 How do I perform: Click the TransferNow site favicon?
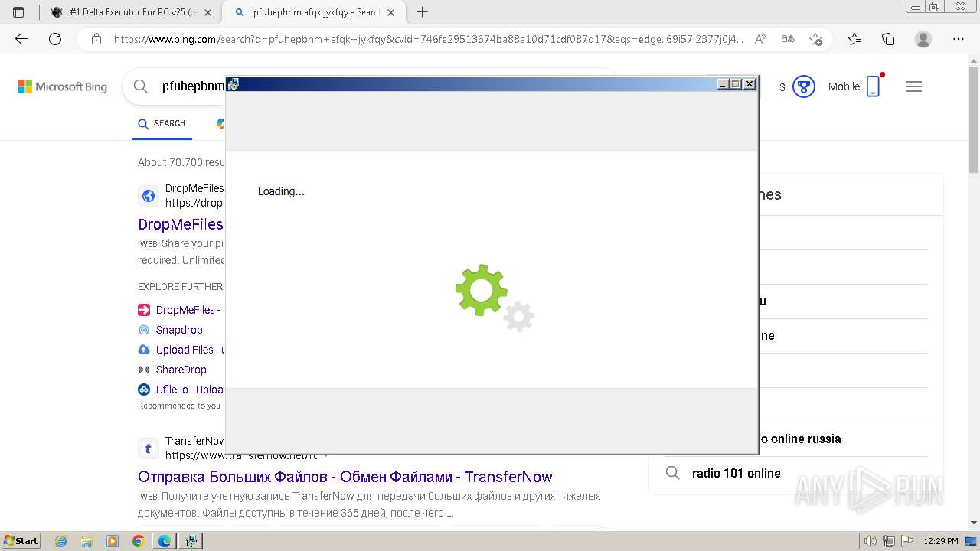[148, 448]
